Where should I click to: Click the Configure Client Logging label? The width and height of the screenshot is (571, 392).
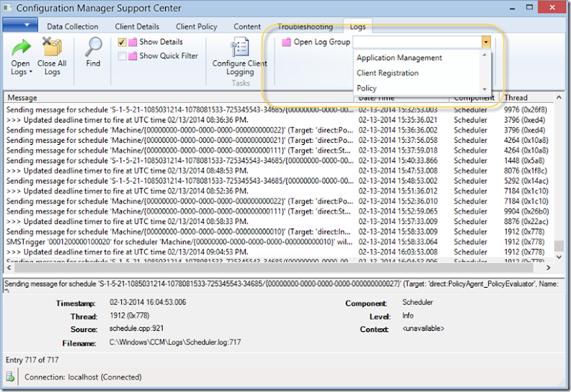pyautogui.click(x=240, y=67)
